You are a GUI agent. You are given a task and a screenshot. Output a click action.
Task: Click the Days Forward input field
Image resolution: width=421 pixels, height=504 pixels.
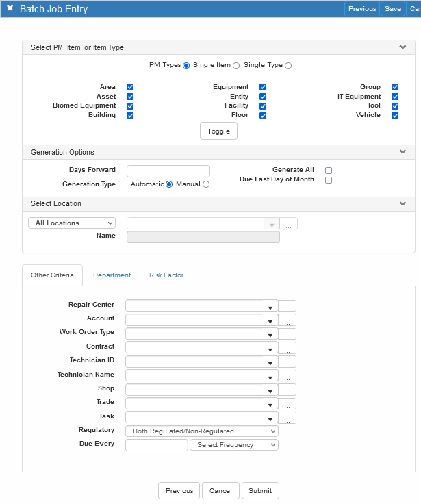(168, 171)
